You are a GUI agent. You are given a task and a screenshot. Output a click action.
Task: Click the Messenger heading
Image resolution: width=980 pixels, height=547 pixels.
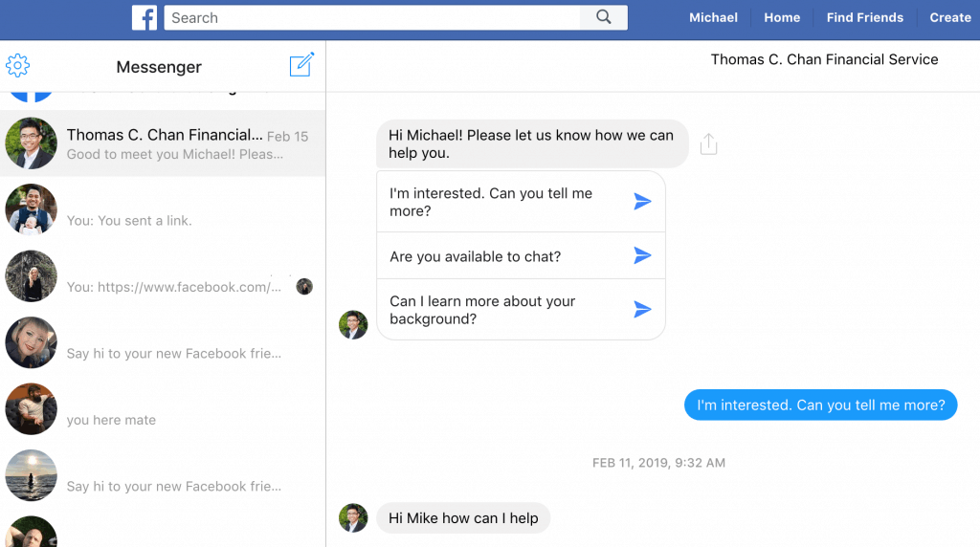pyautogui.click(x=159, y=67)
